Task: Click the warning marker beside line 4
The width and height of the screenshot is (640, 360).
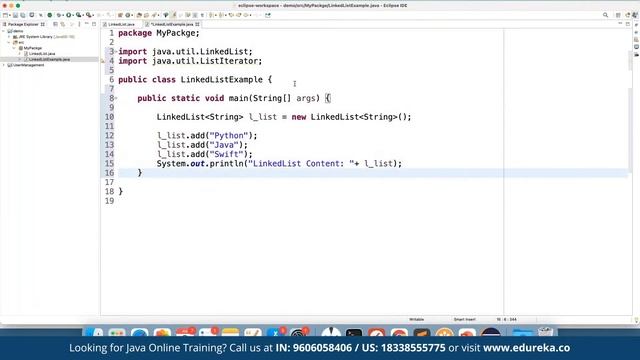Action: point(103,61)
